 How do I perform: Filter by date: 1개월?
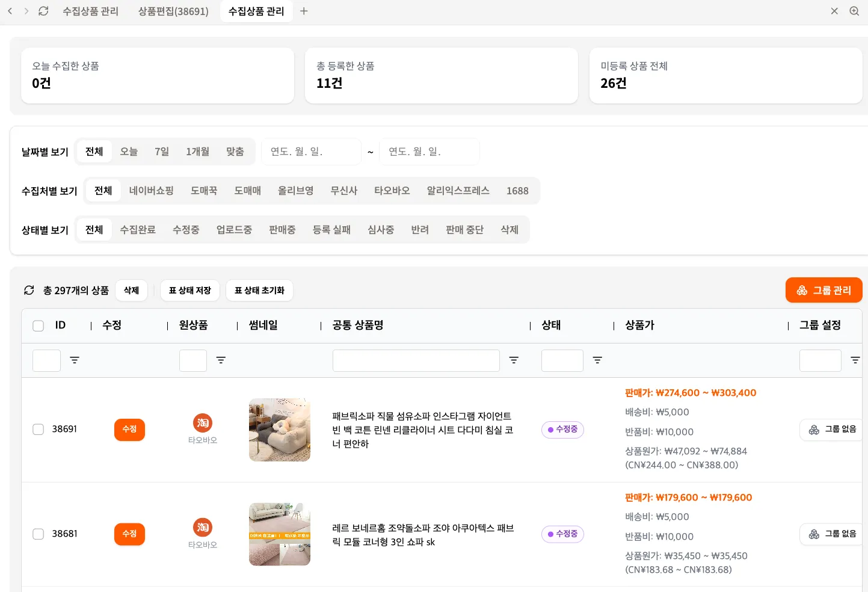[197, 152]
